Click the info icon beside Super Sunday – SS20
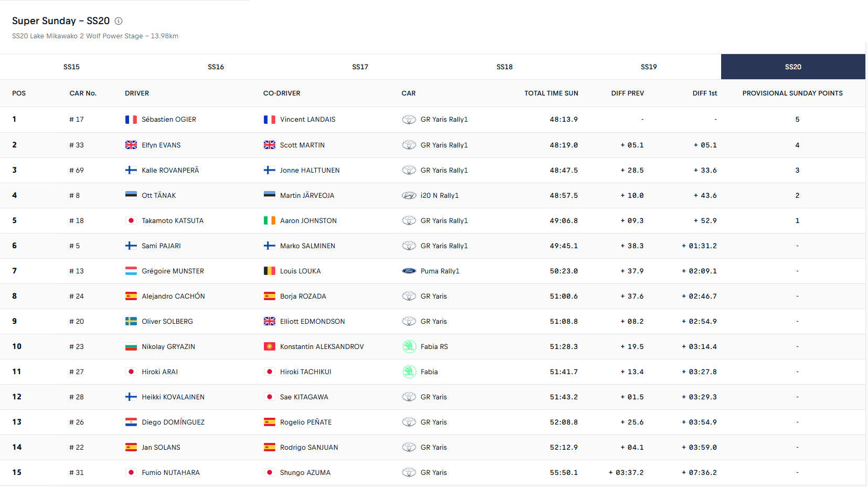The width and height of the screenshot is (868, 487). click(x=119, y=21)
